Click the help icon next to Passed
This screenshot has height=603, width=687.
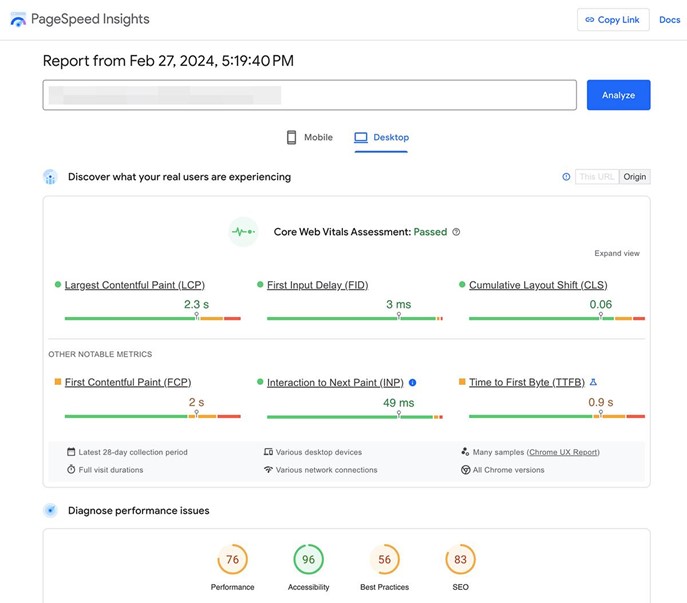(456, 232)
